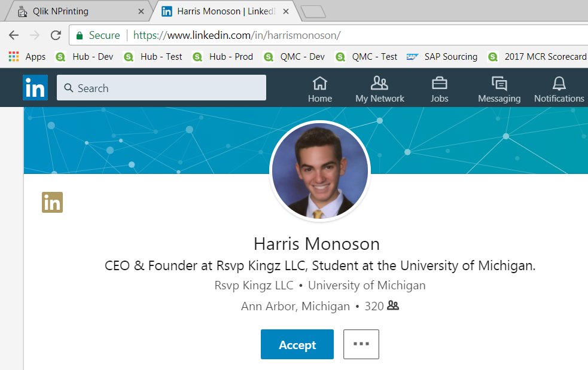
Task: Click the green padlock Secure icon
Action: [79, 36]
